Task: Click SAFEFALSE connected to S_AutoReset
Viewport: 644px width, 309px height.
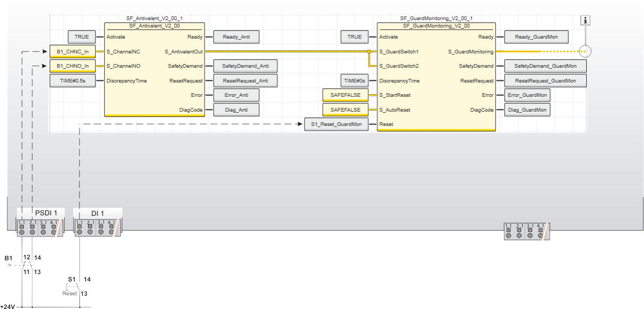Action: point(345,110)
